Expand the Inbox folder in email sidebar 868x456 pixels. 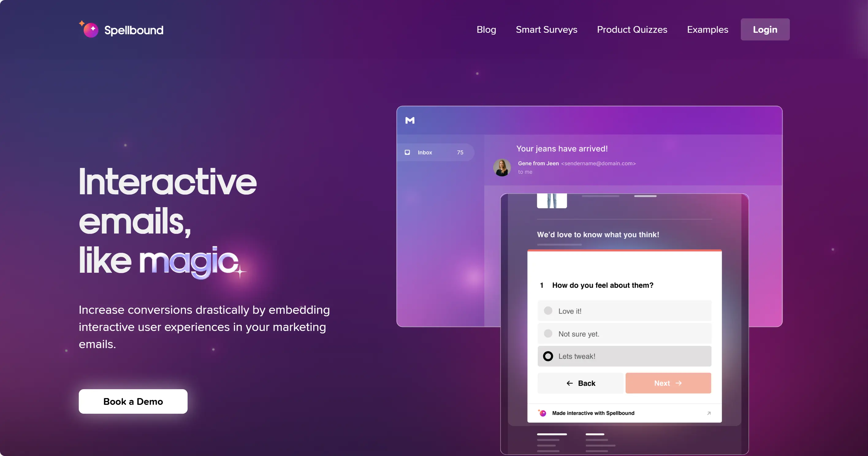(433, 152)
